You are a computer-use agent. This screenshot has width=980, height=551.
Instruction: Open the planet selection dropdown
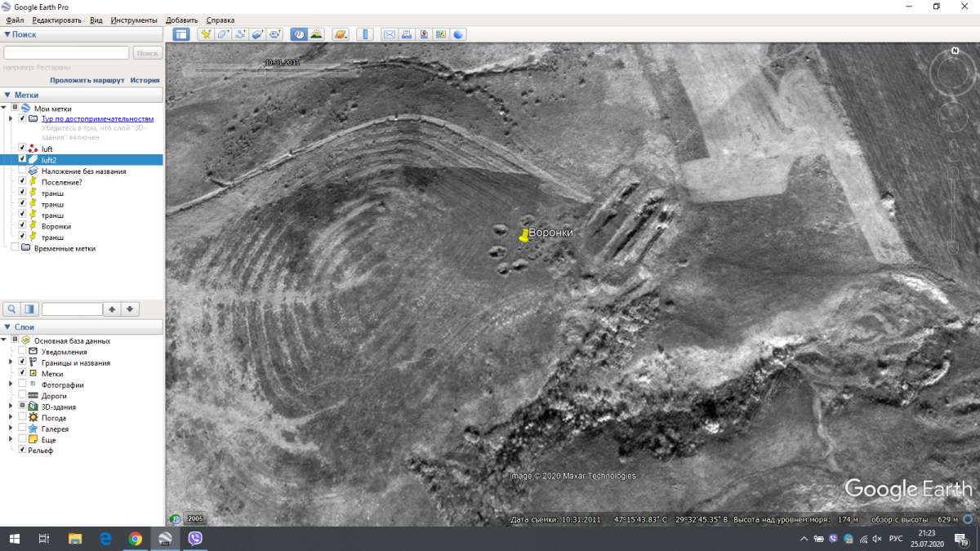341,34
